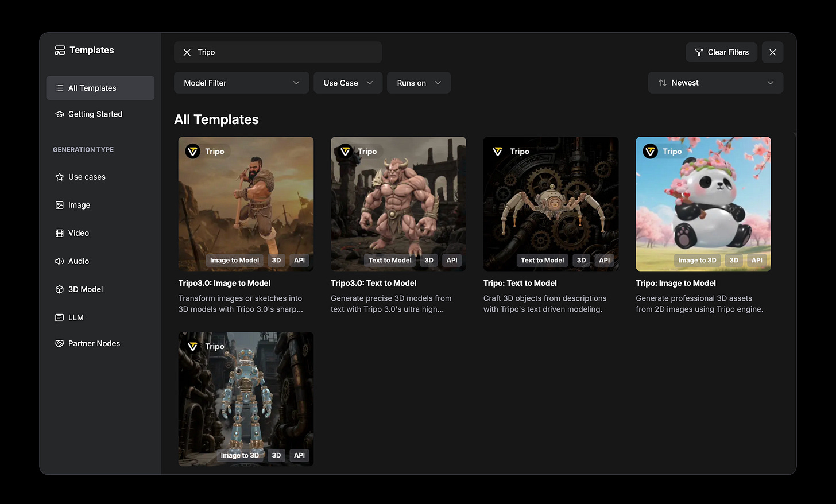This screenshot has width=836, height=504.
Task: Click the LLM chat icon
Action: pyautogui.click(x=59, y=317)
